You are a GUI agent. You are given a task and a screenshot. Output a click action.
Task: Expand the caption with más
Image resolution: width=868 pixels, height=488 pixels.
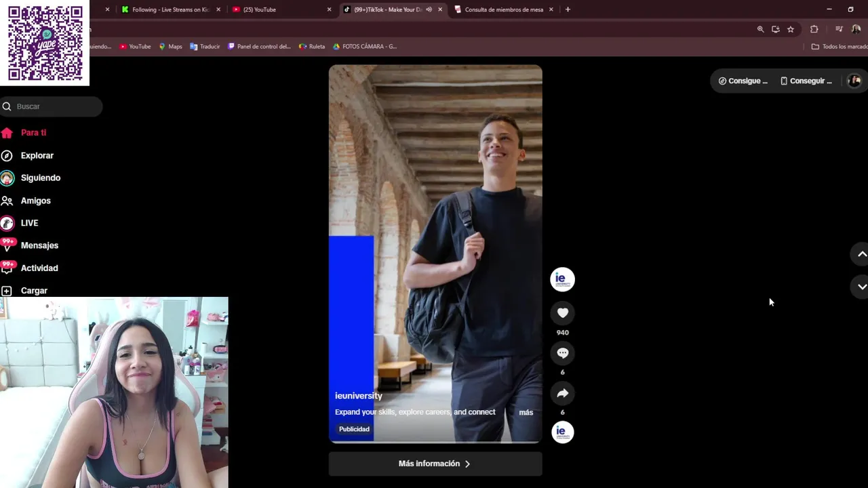526,412
